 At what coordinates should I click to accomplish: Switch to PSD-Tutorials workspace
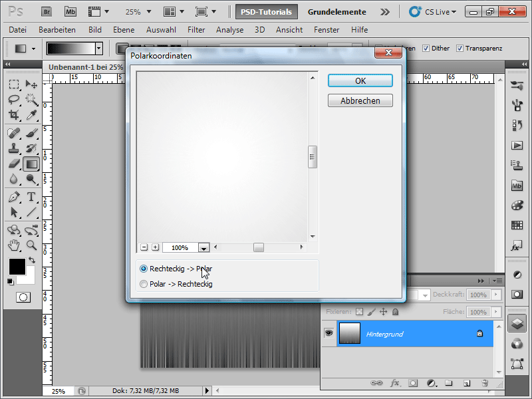coord(267,12)
